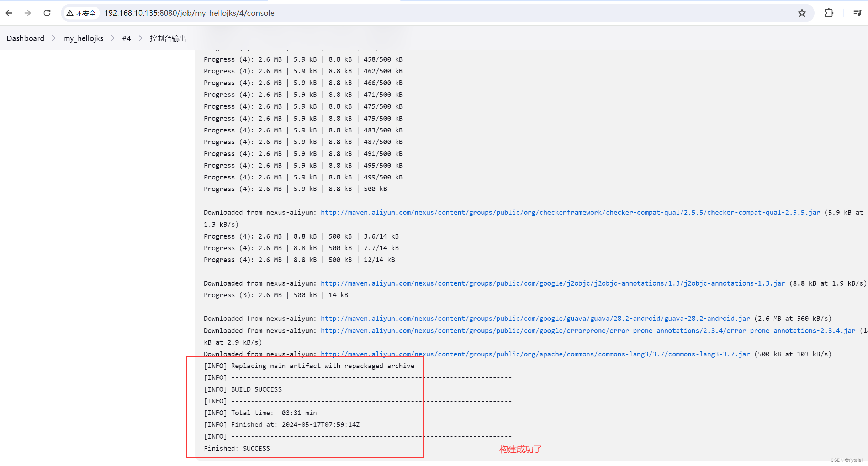Open checker-compat-qual-2.5.5.jar download link

tap(570, 213)
